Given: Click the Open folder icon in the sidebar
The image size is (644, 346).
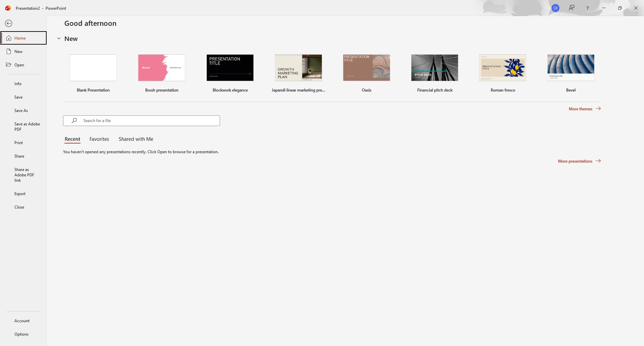Looking at the screenshot, I should tap(9, 65).
